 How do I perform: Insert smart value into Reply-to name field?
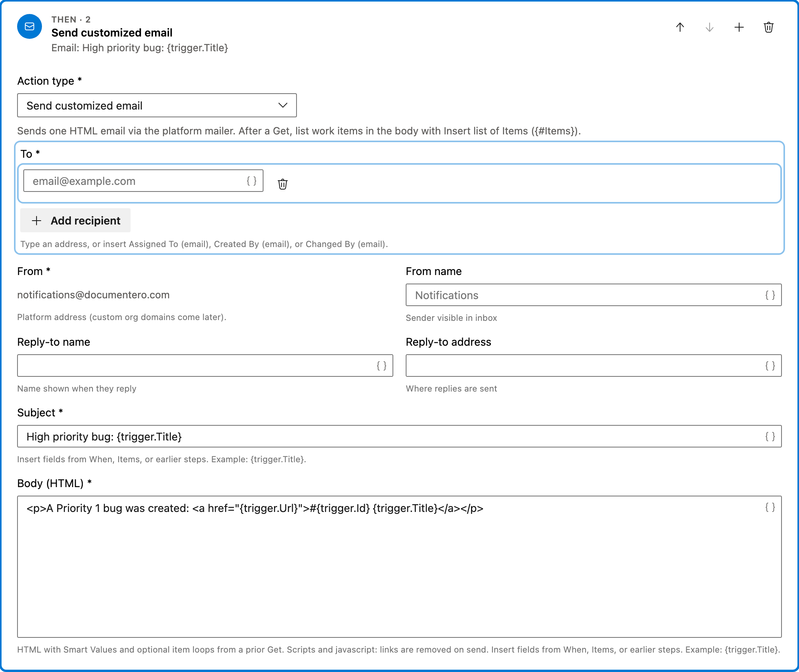coord(382,366)
